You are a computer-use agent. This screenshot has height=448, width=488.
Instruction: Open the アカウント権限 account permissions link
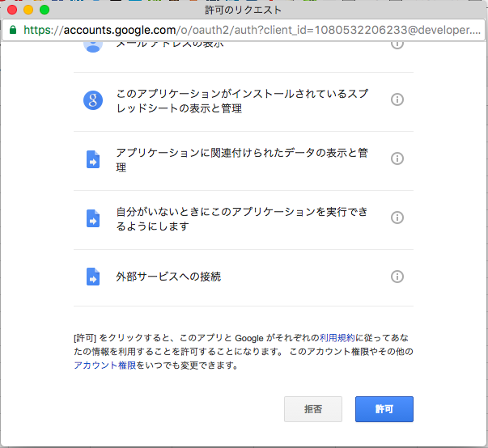pos(105,365)
